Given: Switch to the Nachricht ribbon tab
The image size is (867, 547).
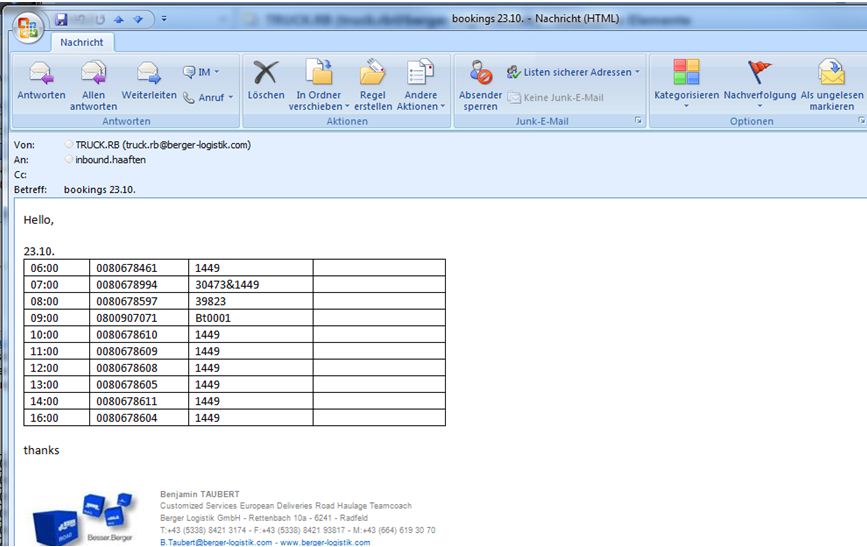Looking at the screenshot, I should click(82, 42).
